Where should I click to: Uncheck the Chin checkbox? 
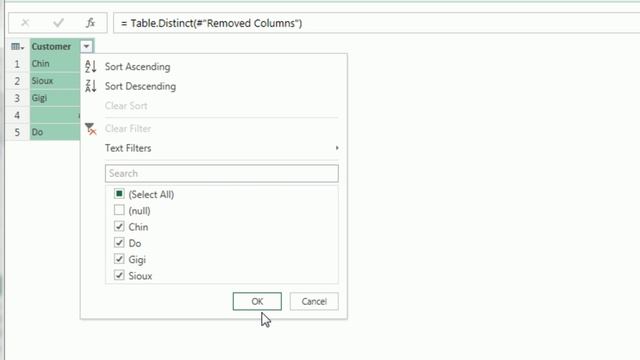pyautogui.click(x=119, y=227)
